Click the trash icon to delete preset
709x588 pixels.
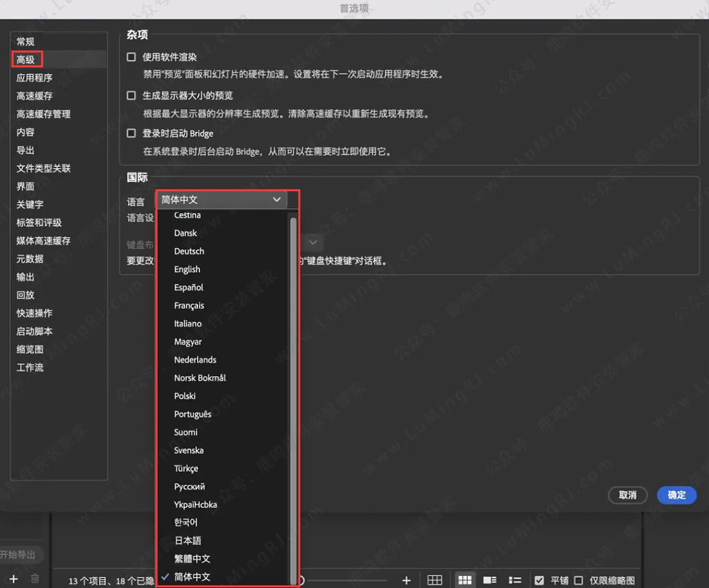click(x=36, y=579)
